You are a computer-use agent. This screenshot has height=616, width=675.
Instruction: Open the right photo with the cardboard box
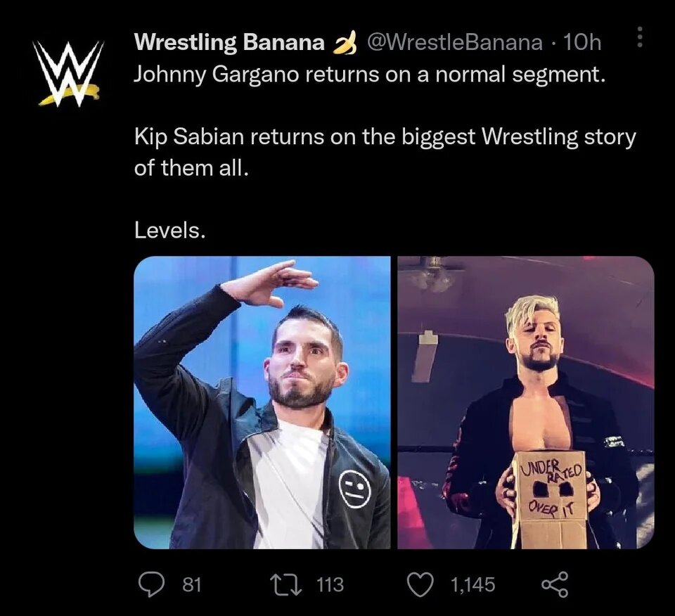(x=526, y=402)
